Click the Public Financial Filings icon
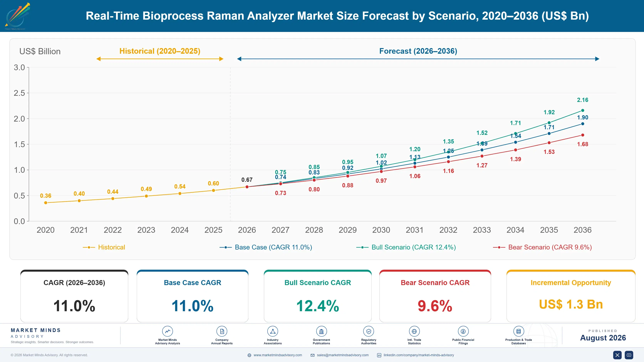This screenshot has height=362, width=644. coord(463,331)
